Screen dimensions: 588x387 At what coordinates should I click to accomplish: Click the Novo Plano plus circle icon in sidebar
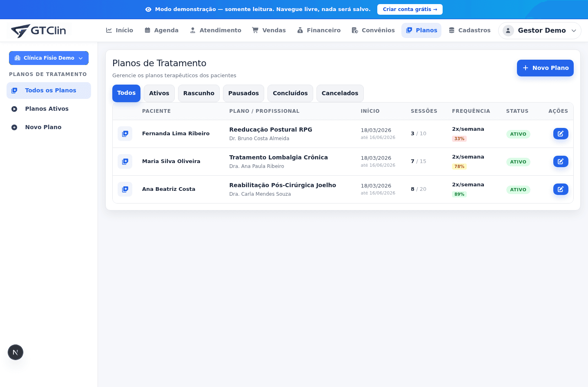point(14,127)
